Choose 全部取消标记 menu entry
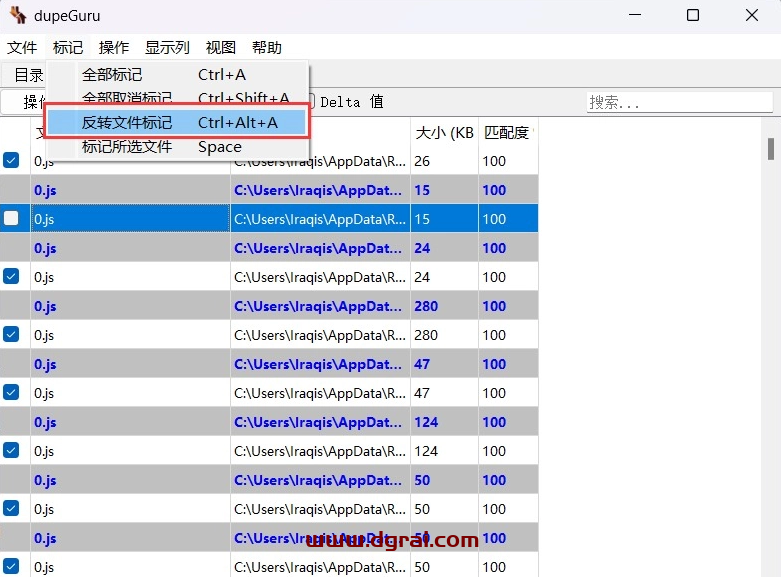The height and width of the screenshot is (577, 781). (x=177, y=97)
